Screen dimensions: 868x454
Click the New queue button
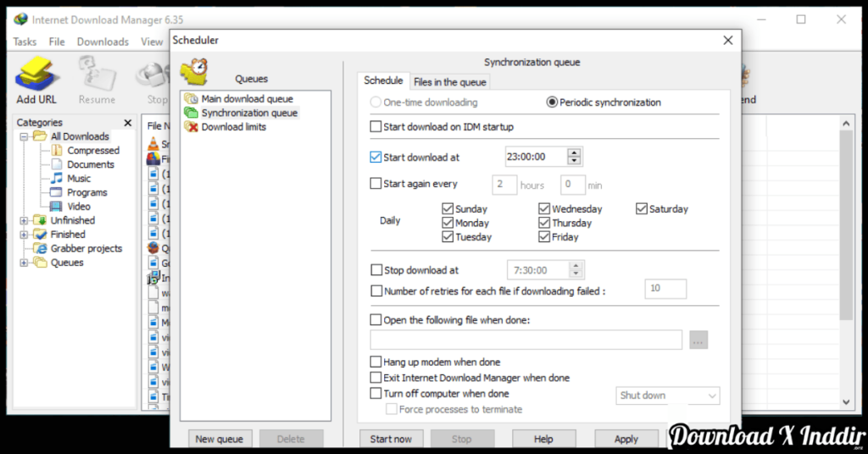(219, 439)
